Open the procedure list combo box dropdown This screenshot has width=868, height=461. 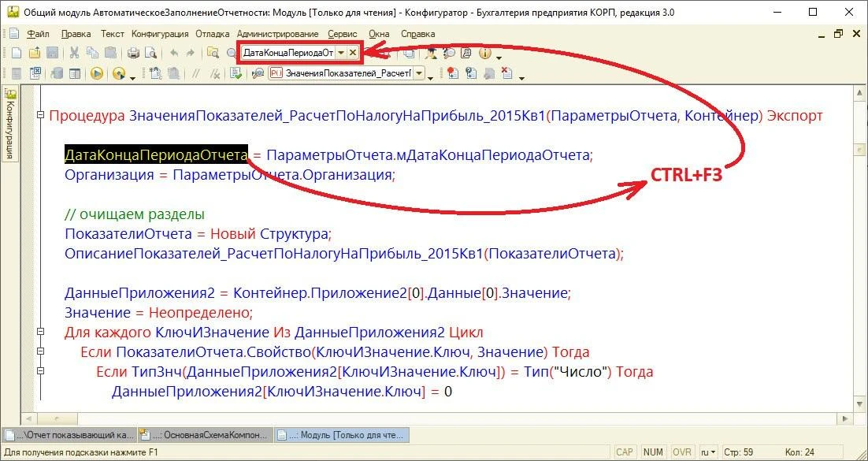[x=419, y=74]
